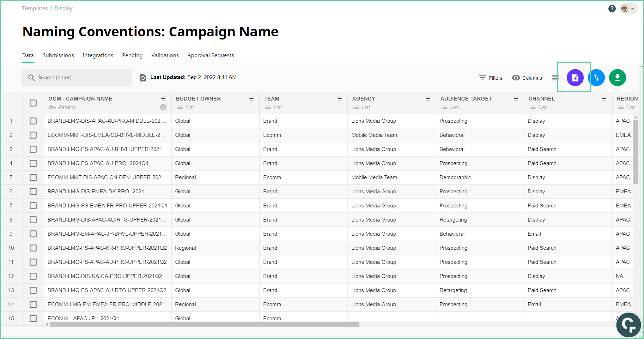Click the help question mark icon
This screenshot has width=644, height=339.
(612, 8)
